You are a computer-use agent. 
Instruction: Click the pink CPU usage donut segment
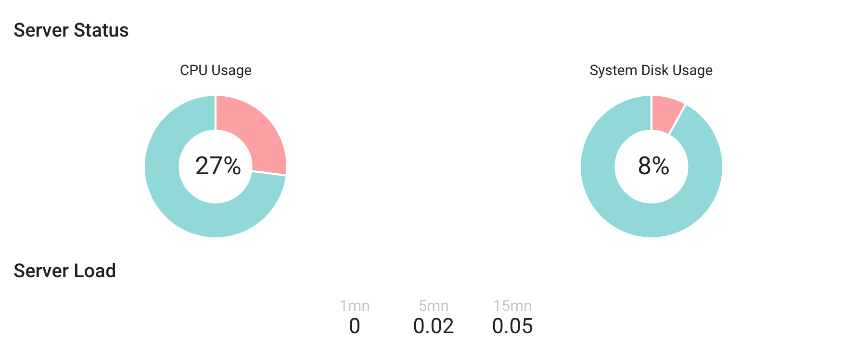point(254,132)
